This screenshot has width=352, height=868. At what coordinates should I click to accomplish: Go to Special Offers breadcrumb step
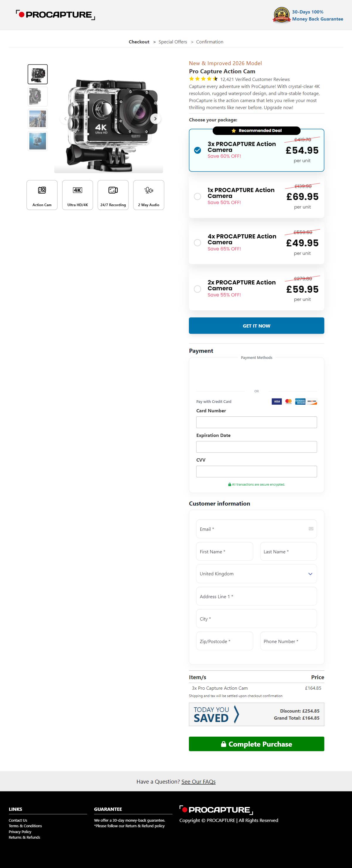coord(173,42)
